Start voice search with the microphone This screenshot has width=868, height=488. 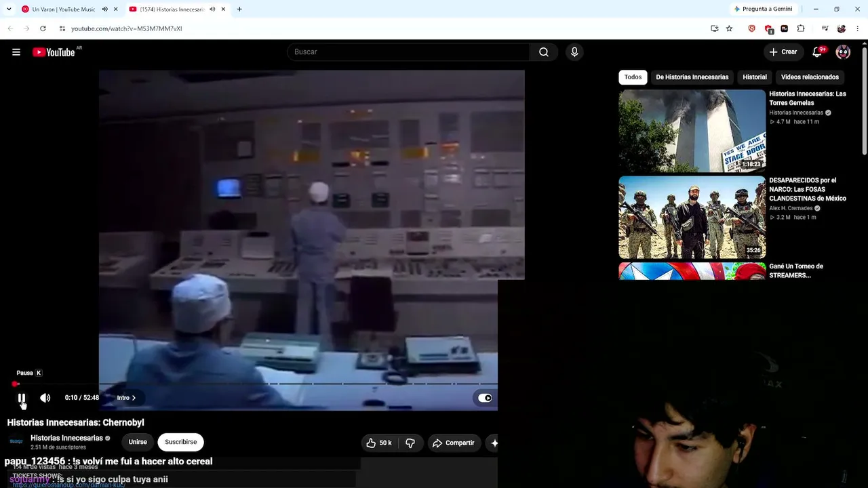click(x=574, y=52)
